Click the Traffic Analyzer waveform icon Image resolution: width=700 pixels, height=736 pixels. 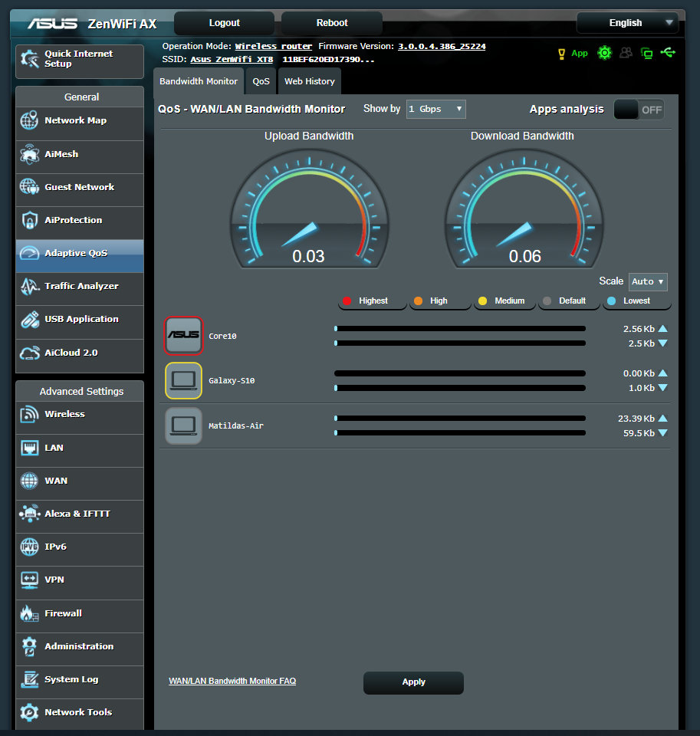(x=29, y=286)
